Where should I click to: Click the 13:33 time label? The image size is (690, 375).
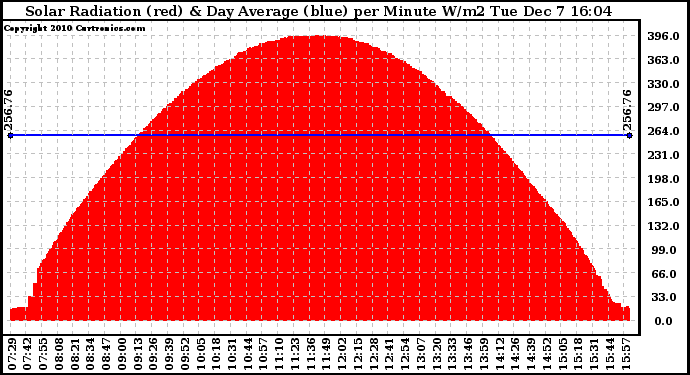[452, 354]
